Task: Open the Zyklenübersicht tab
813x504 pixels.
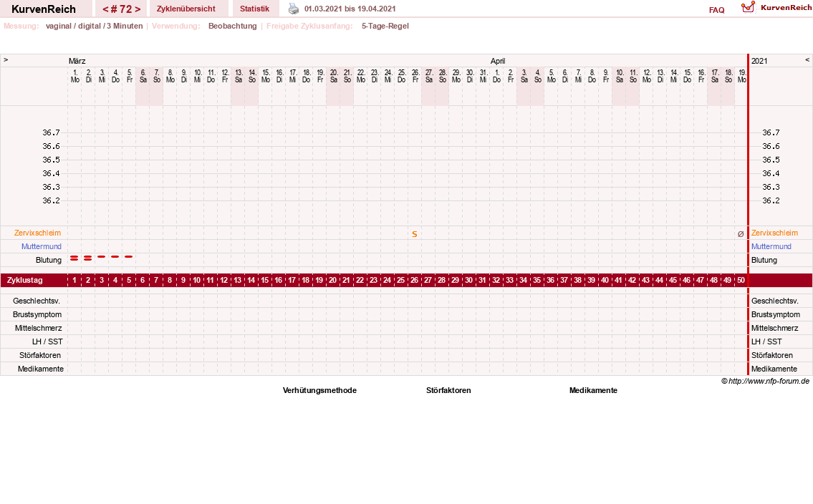Action: click(x=186, y=9)
